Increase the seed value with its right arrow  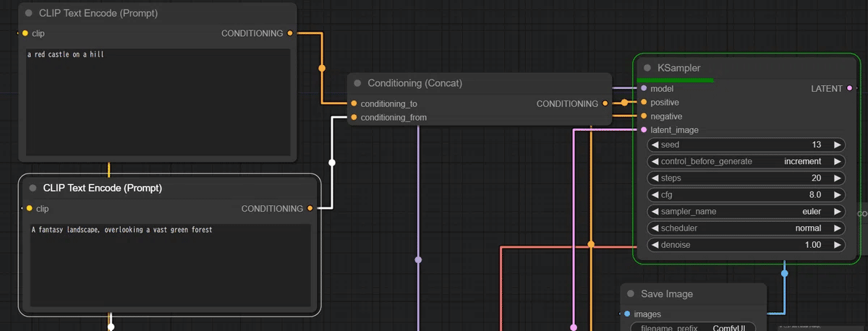point(837,145)
